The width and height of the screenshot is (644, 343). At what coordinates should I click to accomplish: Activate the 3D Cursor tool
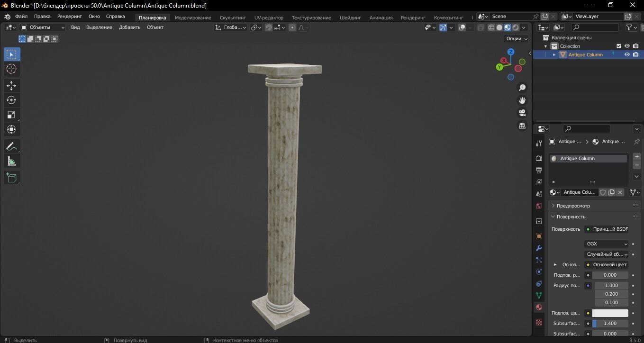11,69
